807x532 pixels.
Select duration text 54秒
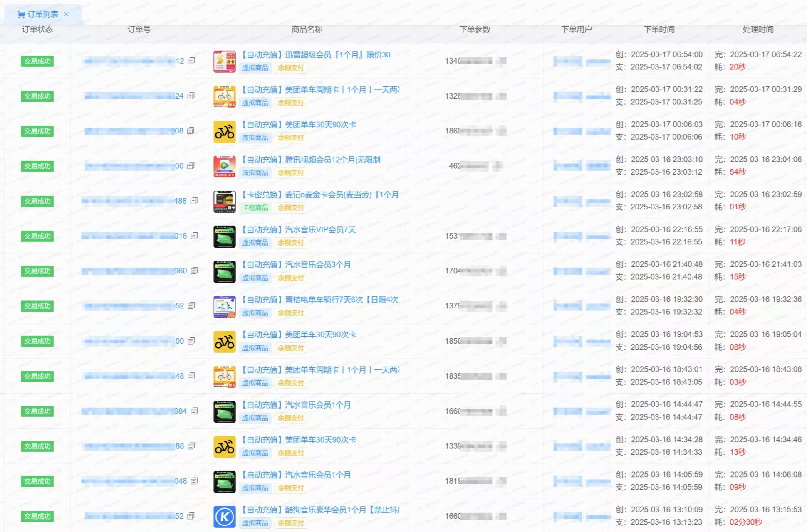[x=738, y=172]
